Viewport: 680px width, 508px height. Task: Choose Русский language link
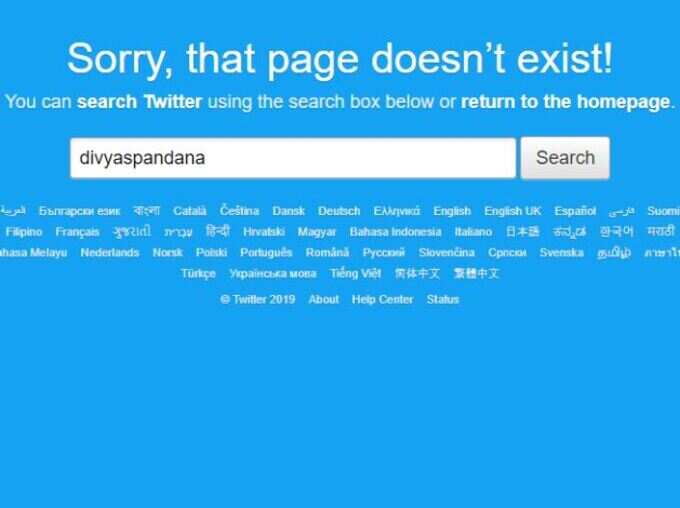pyautogui.click(x=384, y=252)
